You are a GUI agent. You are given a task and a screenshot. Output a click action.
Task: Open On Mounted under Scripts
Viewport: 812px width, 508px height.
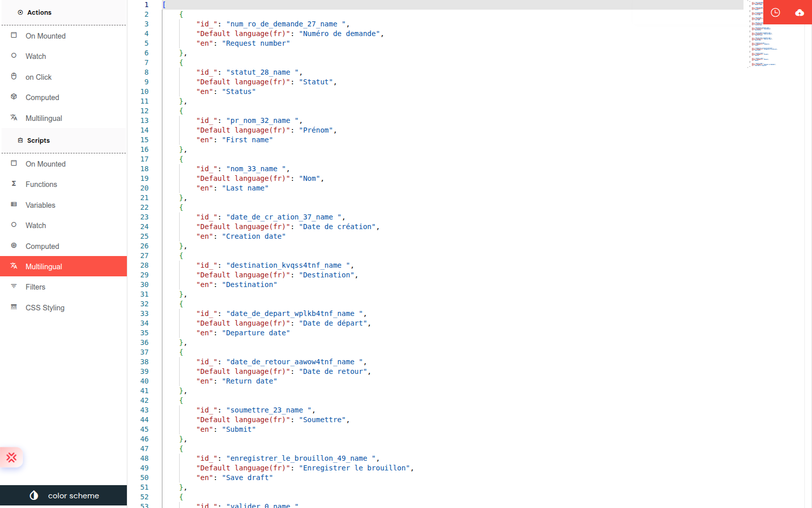pyautogui.click(x=63, y=164)
